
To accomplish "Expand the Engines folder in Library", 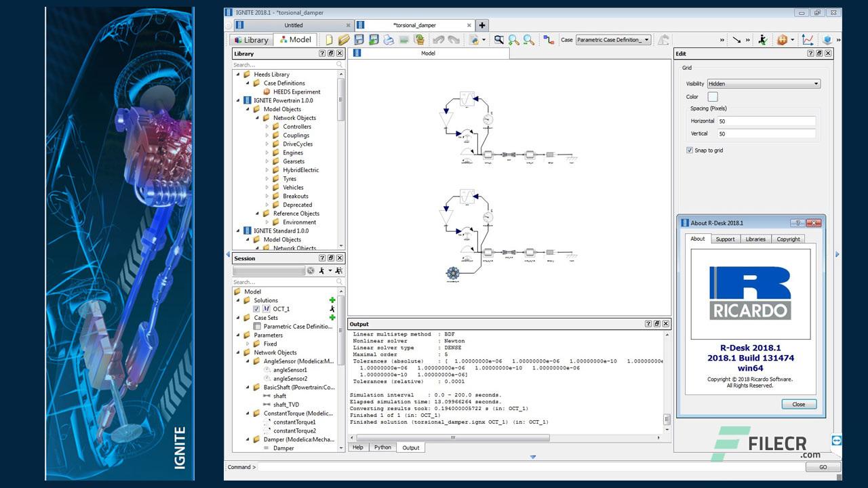I will pos(267,152).
